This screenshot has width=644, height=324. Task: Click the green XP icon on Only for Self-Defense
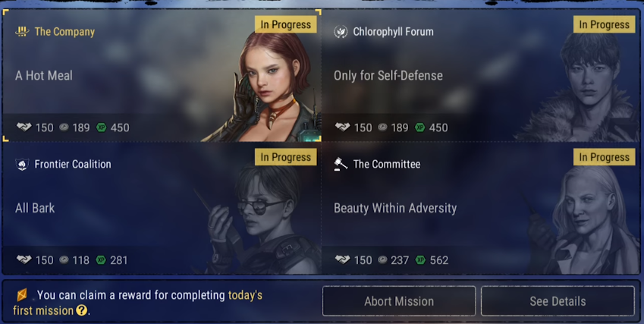pyautogui.click(x=419, y=127)
